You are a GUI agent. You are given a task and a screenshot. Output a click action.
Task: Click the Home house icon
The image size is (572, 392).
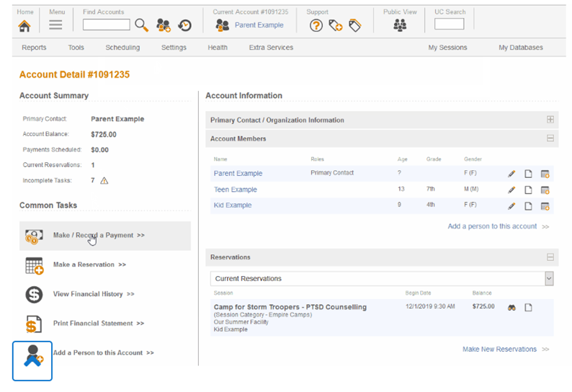[24, 25]
